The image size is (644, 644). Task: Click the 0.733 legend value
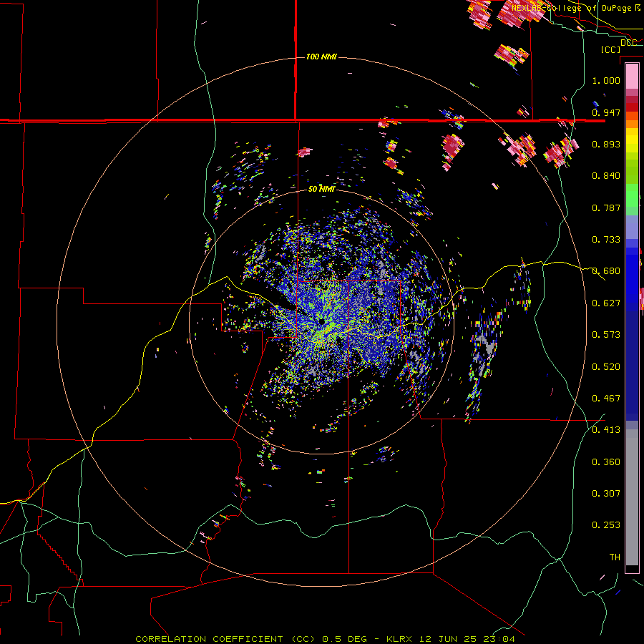[606, 240]
